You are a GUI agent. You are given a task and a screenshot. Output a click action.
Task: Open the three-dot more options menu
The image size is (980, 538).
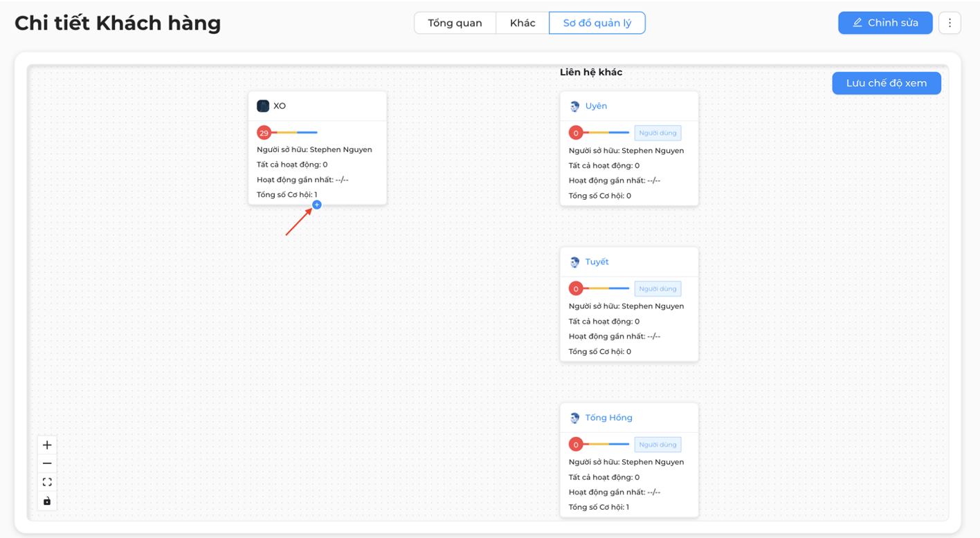950,23
